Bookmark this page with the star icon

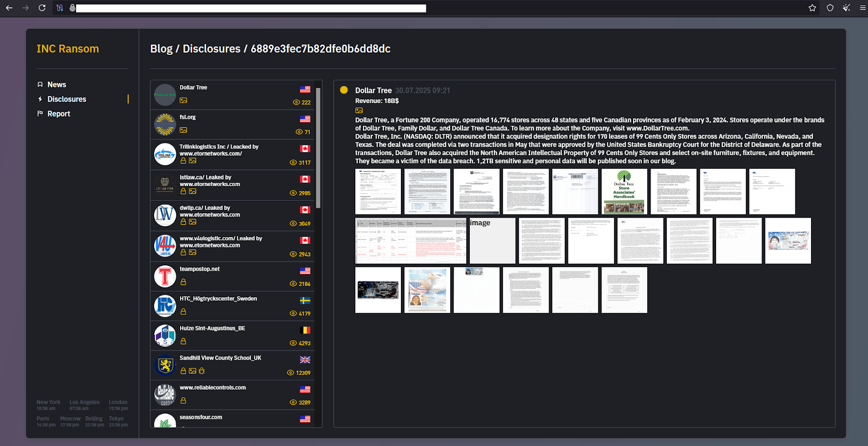[x=812, y=8]
